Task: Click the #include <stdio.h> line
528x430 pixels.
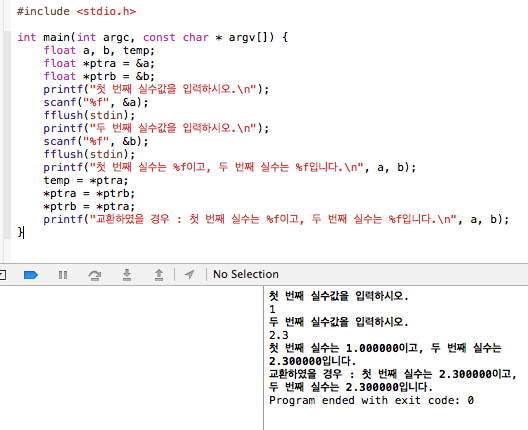Action: (x=76, y=11)
